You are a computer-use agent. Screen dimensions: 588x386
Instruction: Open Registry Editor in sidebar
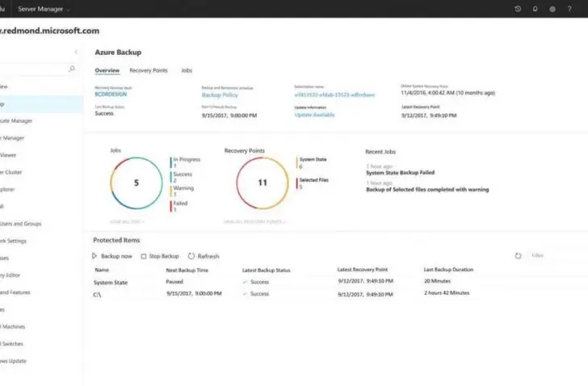10,275
